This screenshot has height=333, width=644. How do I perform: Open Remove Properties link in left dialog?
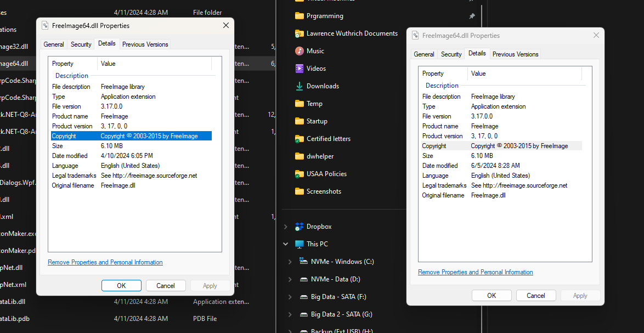pos(105,262)
